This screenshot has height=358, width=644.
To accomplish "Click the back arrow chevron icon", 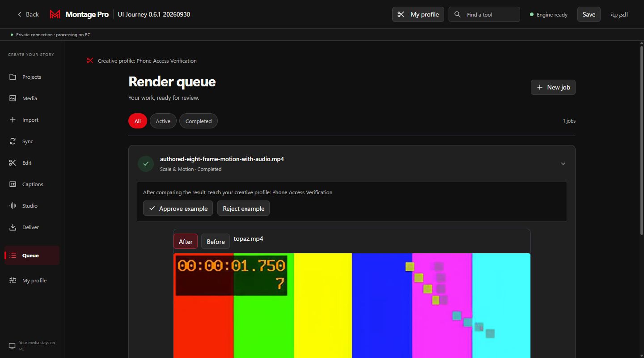I will click(19, 14).
